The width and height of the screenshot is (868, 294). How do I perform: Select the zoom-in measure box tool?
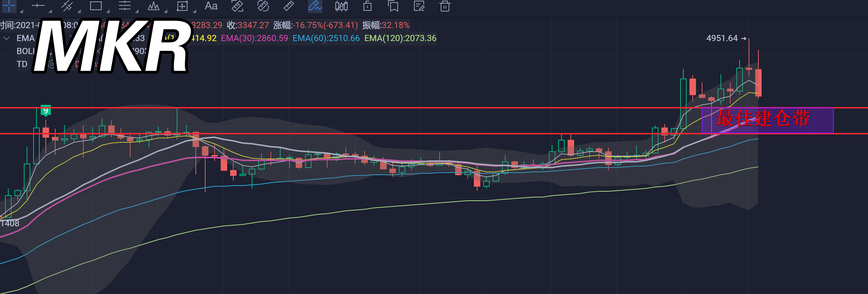[182, 6]
